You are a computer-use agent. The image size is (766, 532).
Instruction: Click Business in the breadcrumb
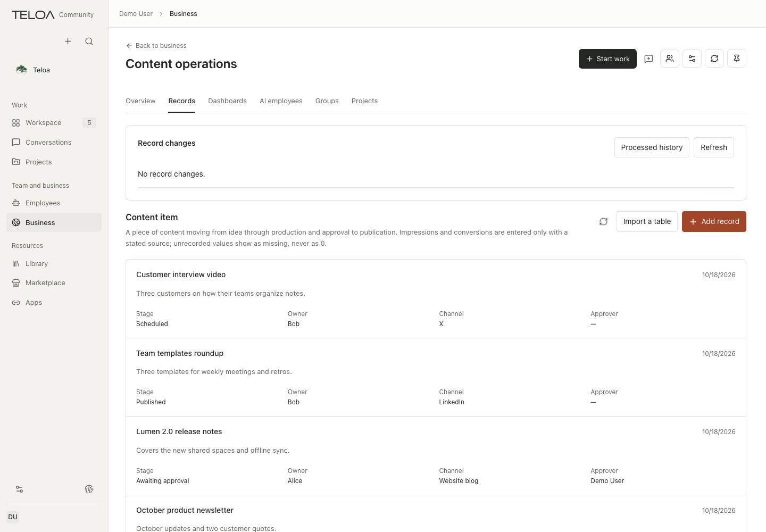[184, 14]
